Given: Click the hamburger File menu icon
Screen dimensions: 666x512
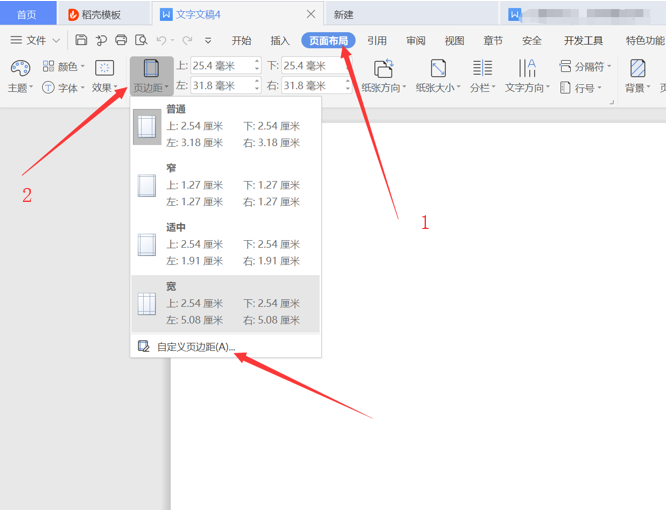Looking at the screenshot, I should click(16, 40).
